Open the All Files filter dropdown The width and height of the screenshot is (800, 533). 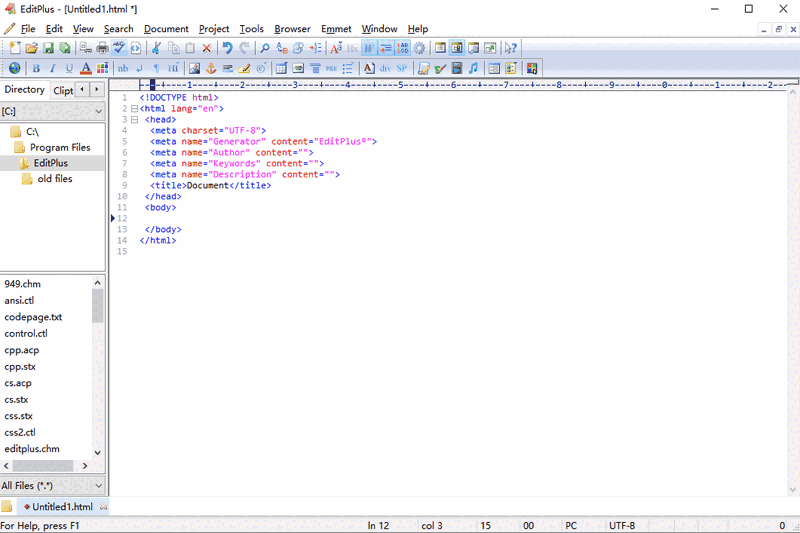pyautogui.click(x=97, y=486)
